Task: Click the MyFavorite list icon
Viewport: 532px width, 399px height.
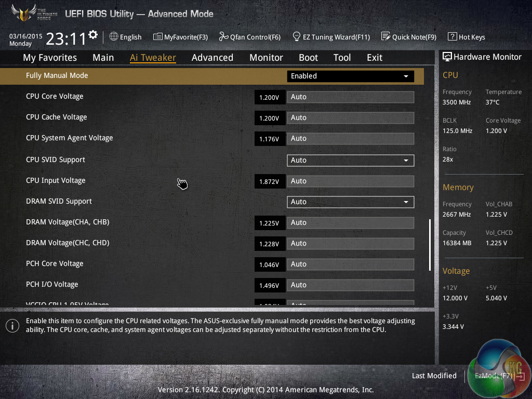Action: pyautogui.click(x=157, y=37)
